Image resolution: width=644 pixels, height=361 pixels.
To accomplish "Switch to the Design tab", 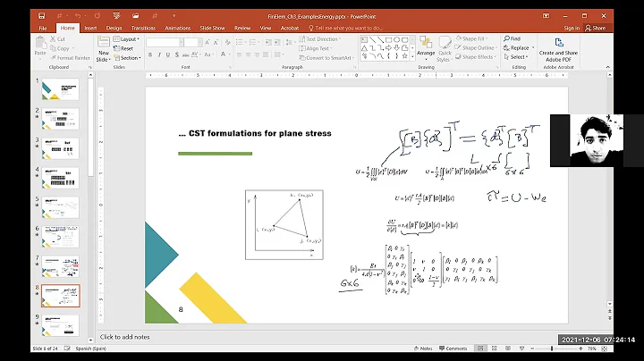I will pos(114,28).
